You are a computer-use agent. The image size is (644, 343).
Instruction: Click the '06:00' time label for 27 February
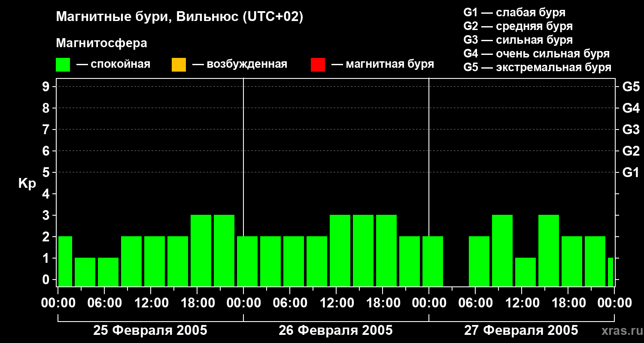(476, 303)
